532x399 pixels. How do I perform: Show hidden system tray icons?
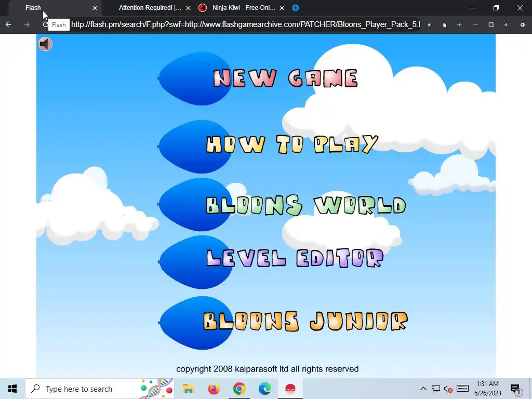click(x=423, y=389)
